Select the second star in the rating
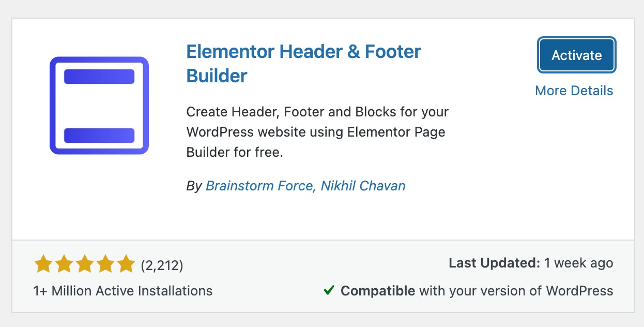The height and width of the screenshot is (327, 644). point(64,263)
